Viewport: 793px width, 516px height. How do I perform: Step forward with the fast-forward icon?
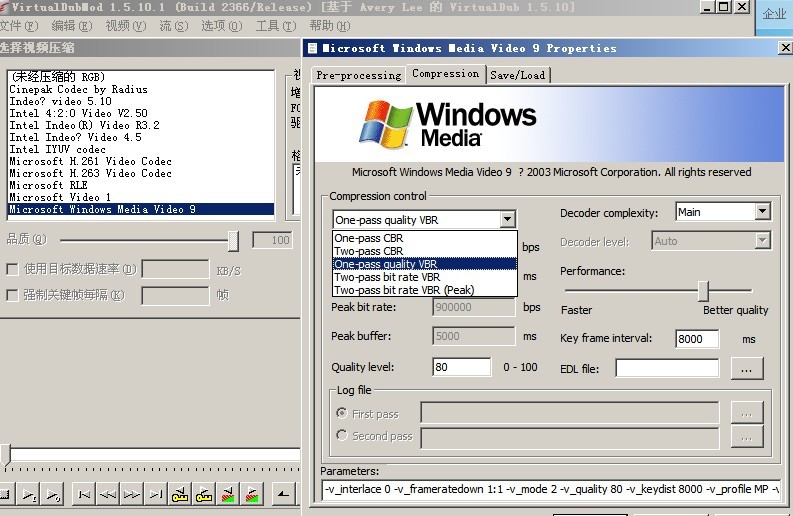pyautogui.click(x=132, y=494)
